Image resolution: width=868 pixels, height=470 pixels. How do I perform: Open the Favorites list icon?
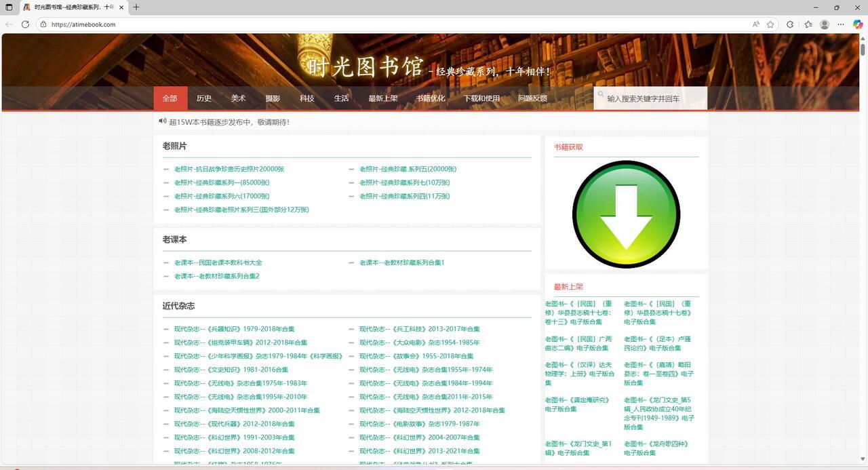point(808,24)
